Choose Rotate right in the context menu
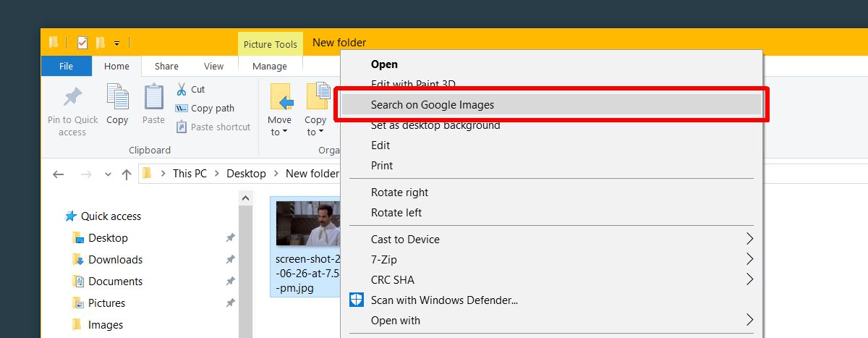This screenshot has height=338, width=868. (552, 193)
